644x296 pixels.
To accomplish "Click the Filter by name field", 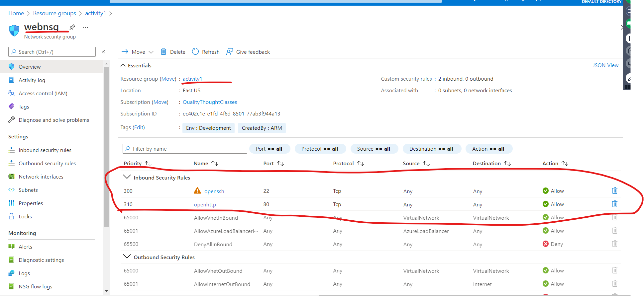I will tap(185, 149).
